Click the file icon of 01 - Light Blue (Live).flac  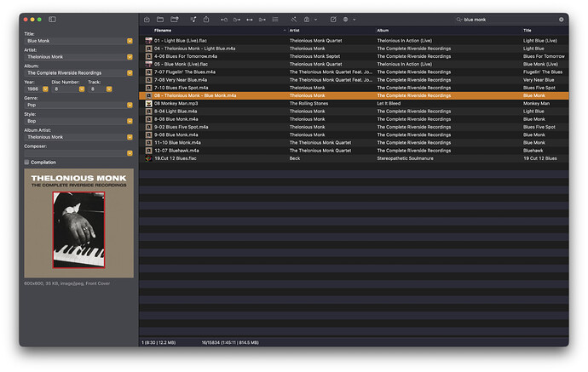click(x=148, y=41)
